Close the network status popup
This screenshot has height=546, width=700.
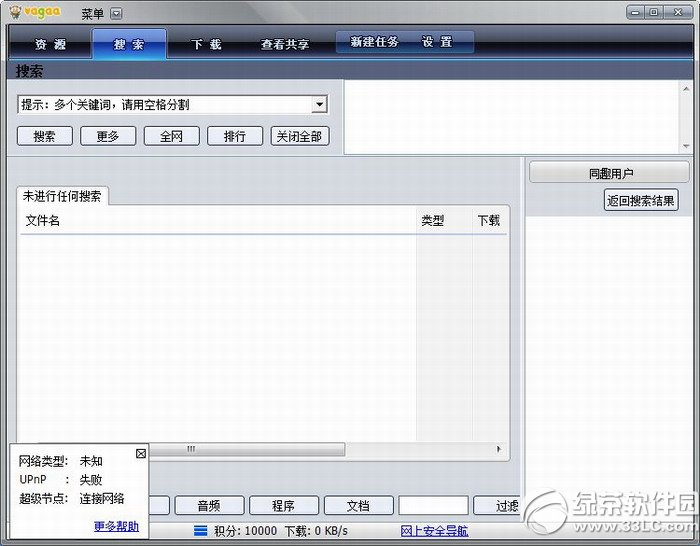141,454
